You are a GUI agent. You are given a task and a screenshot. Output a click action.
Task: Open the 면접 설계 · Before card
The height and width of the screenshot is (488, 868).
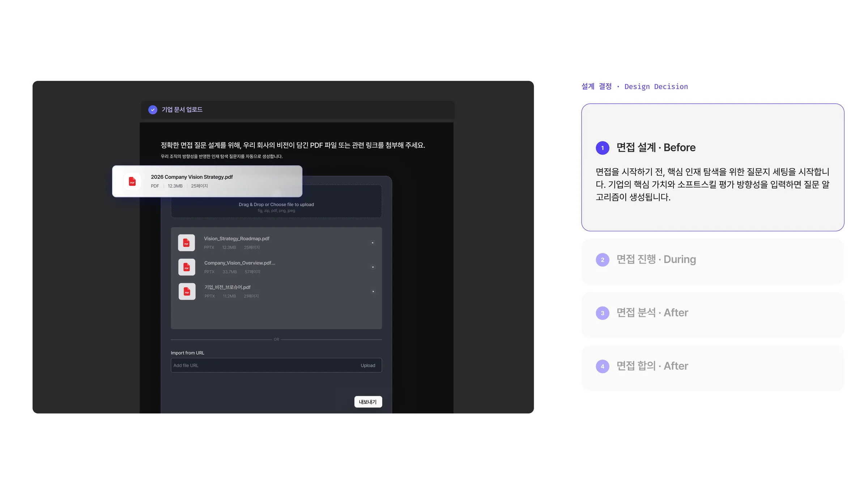pos(712,167)
